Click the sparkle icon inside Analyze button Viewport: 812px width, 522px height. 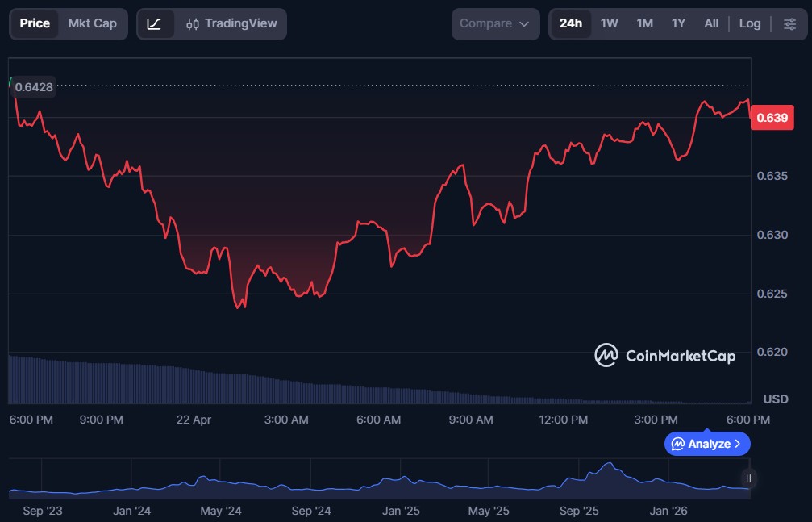[x=678, y=444]
